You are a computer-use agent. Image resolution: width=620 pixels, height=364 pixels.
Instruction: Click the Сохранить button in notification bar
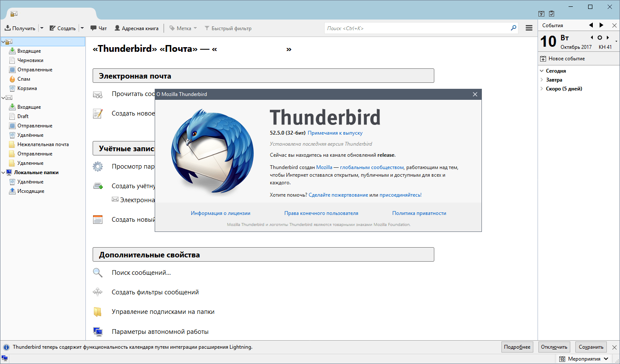point(591,347)
